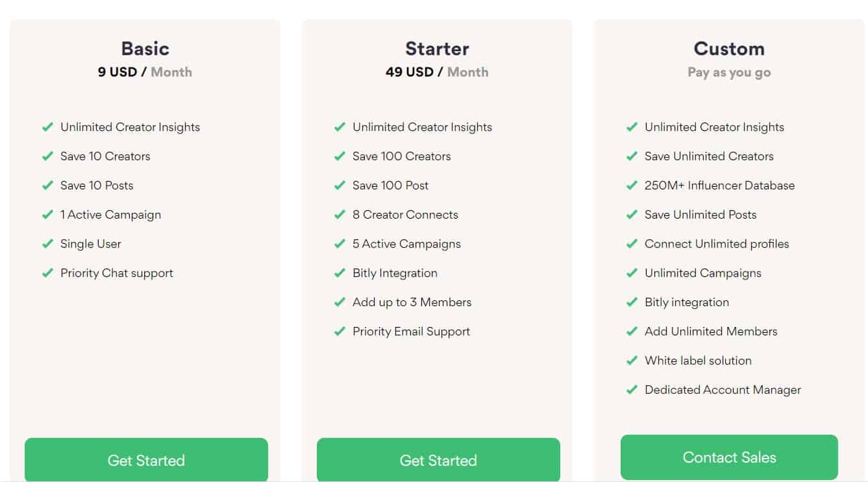Click checkmark beside 8 Creator Connects
868x482 pixels.
[340, 215]
